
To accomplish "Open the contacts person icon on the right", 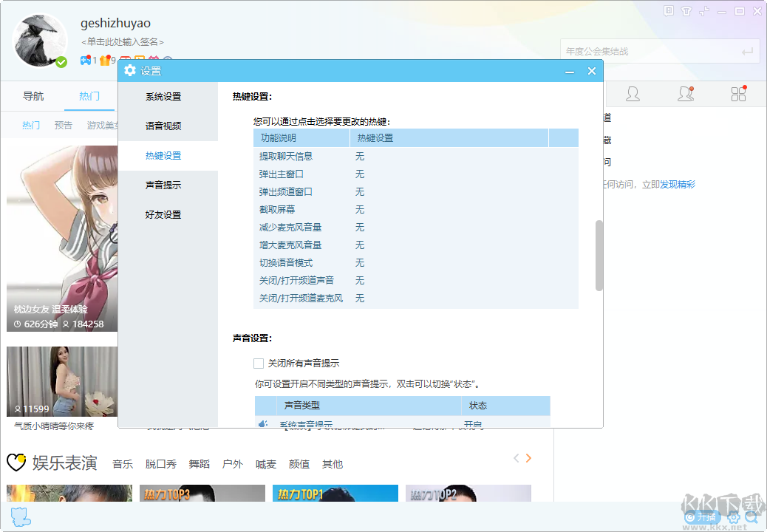I will (633, 94).
